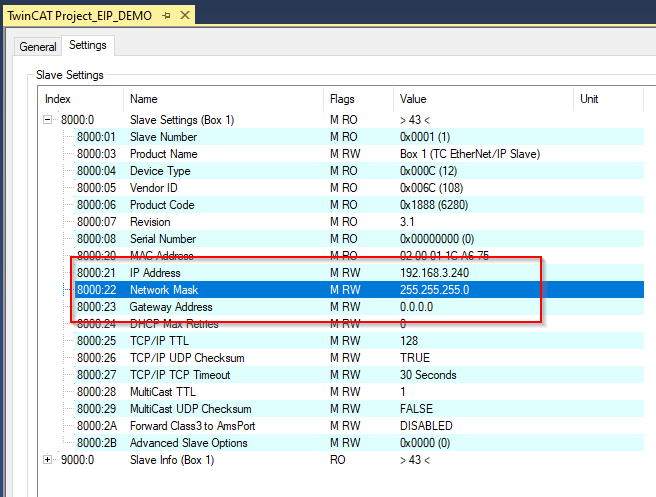Select the 8000:2B Advanced Slave Options row

pos(360,443)
